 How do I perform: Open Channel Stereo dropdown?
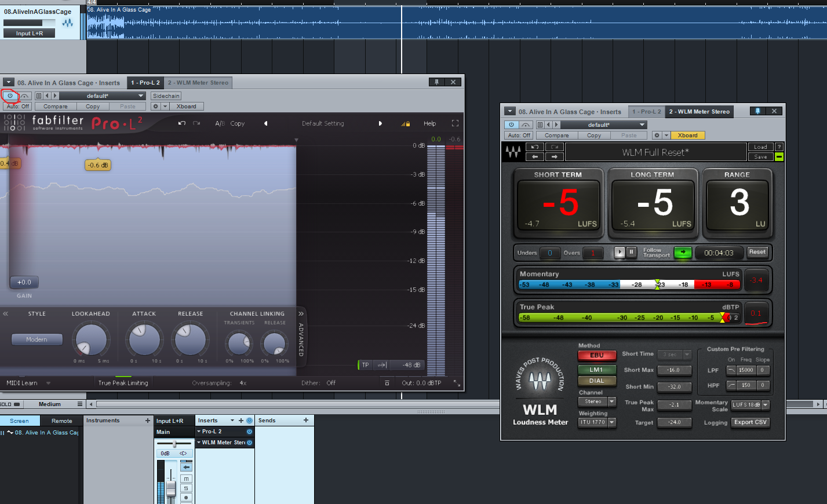click(x=597, y=401)
